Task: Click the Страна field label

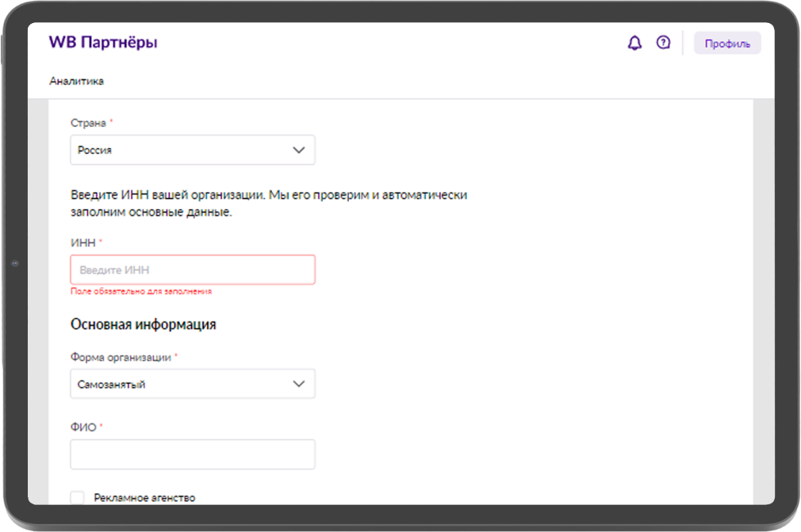Action: point(88,123)
